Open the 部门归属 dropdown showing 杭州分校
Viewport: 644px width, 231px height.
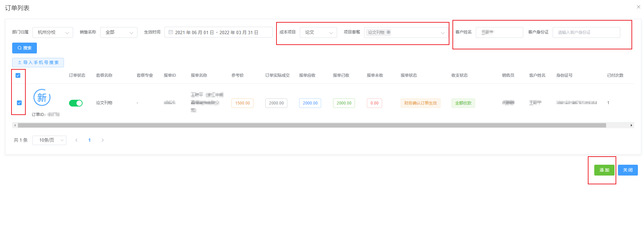(x=53, y=32)
